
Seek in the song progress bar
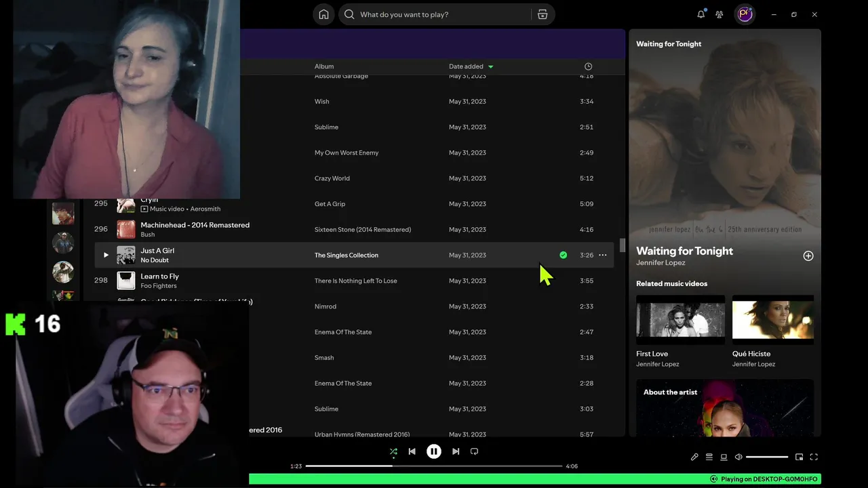pyautogui.click(x=434, y=466)
